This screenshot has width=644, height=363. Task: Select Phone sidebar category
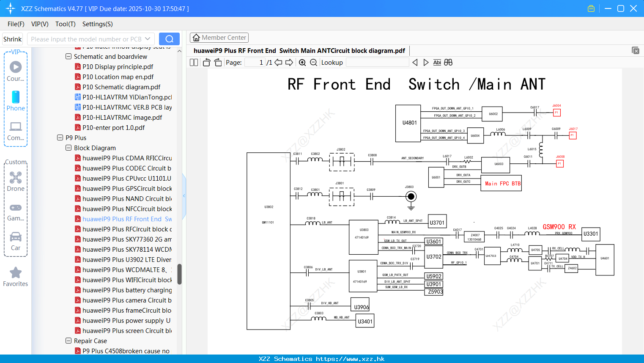point(16,101)
